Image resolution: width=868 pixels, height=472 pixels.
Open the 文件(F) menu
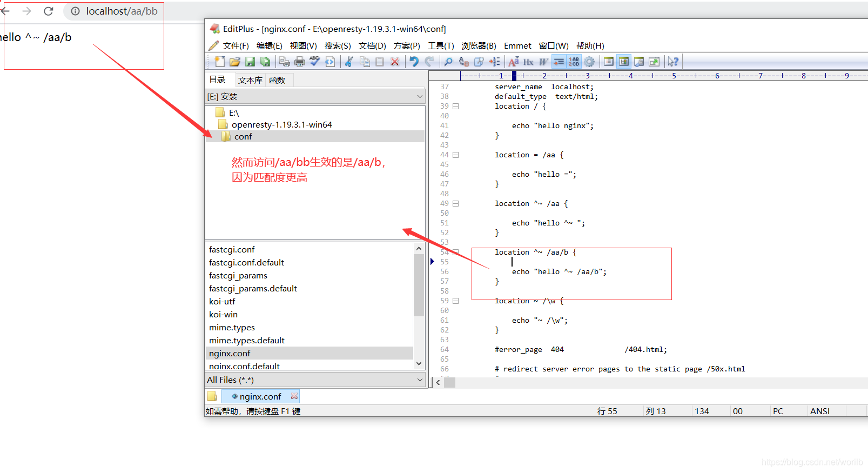[x=236, y=46]
